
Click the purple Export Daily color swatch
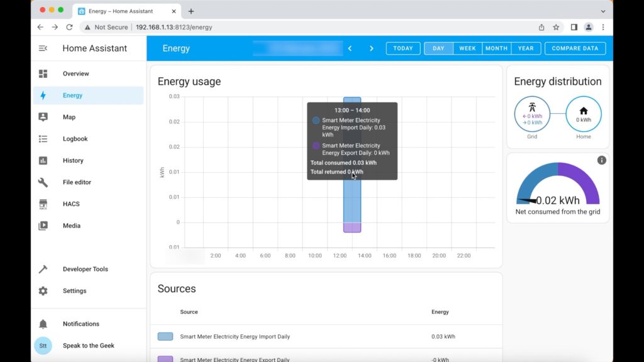[165, 359]
